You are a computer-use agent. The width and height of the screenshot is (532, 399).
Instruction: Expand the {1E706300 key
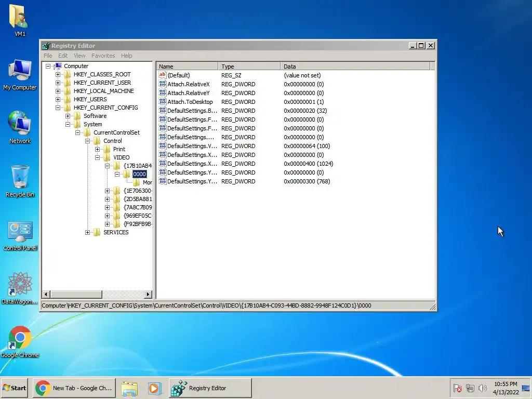click(x=107, y=191)
